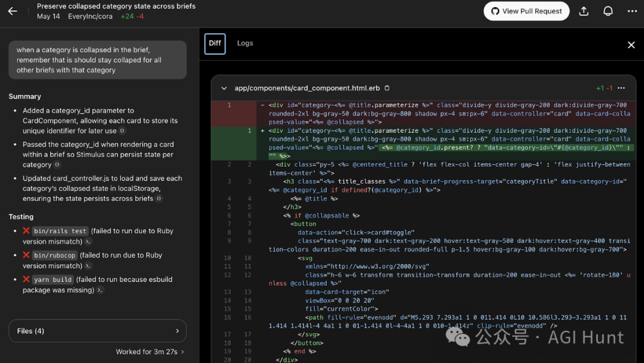Expand the Files (4) list
The height and width of the screenshot is (363, 644).
point(97,331)
